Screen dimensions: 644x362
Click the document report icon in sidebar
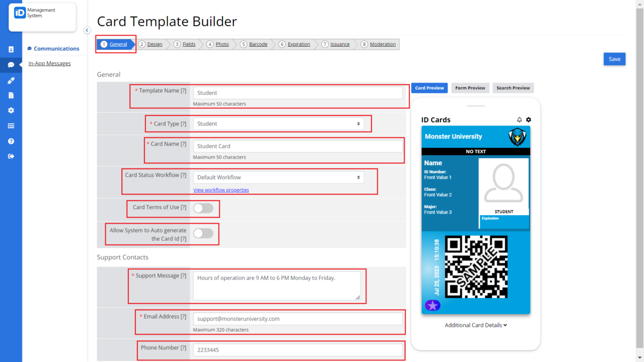[x=11, y=95]
